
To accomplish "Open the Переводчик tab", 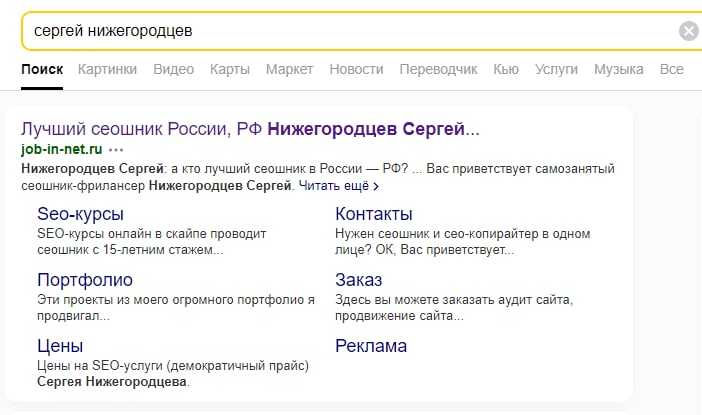I will pos(438,69).
